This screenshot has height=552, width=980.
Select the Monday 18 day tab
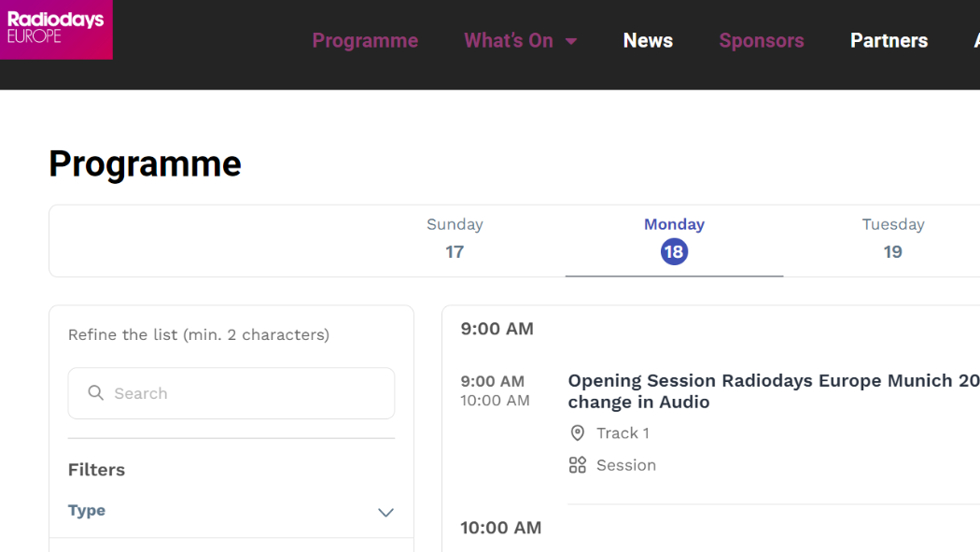[x=674, y=239]
